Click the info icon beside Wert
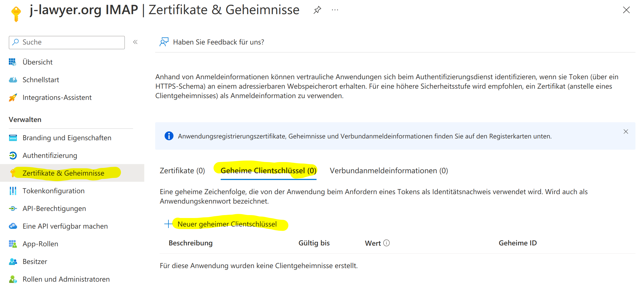Viewport: 644px width, 289px height. 386,243
